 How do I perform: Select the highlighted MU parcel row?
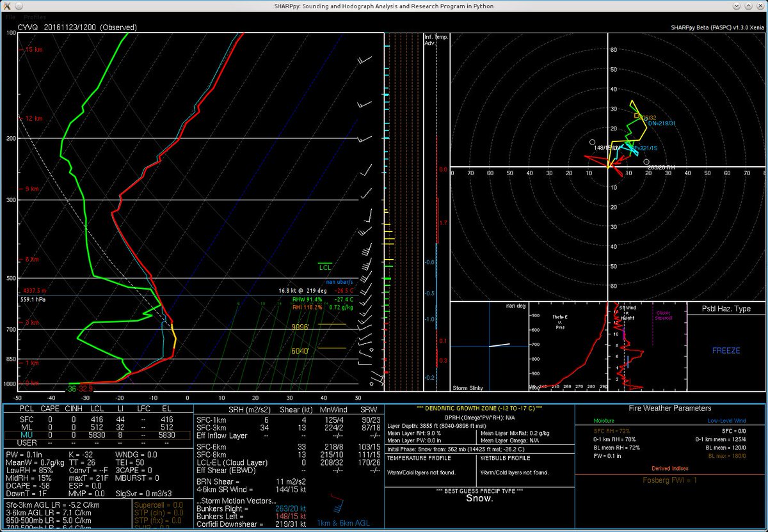[97, 435]
